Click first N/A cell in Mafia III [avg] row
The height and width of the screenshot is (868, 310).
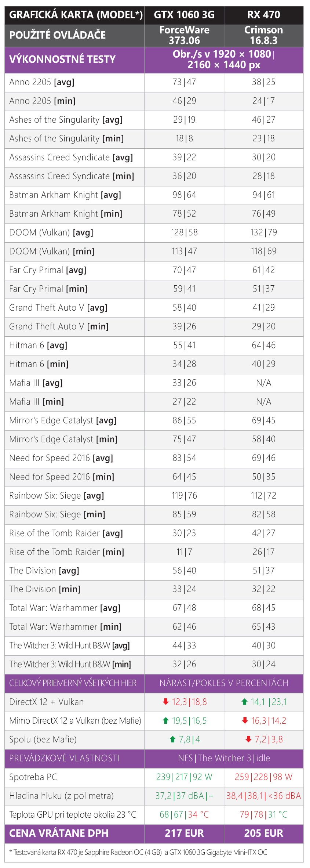click(x=263, y=383)
